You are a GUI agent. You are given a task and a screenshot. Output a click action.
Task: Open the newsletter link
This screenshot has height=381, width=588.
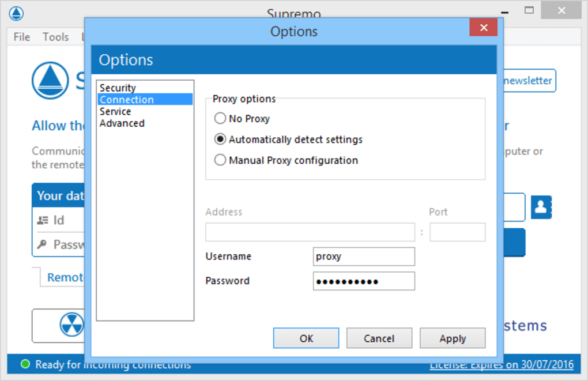tap(528, 81)
